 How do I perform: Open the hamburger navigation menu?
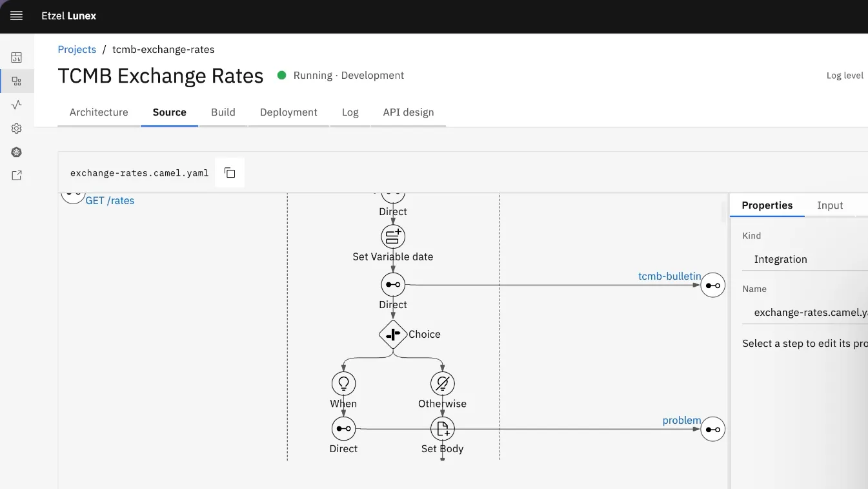click(17, 16)
